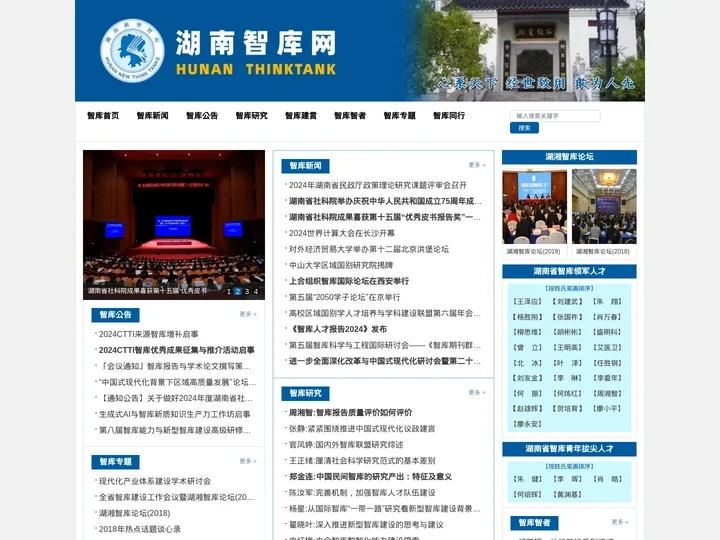Image resolution: width=720 pixels, height=540 pixels.
Task: Open news 上合组织智库国际论坛在西安举行
Action: click(349, 281)
